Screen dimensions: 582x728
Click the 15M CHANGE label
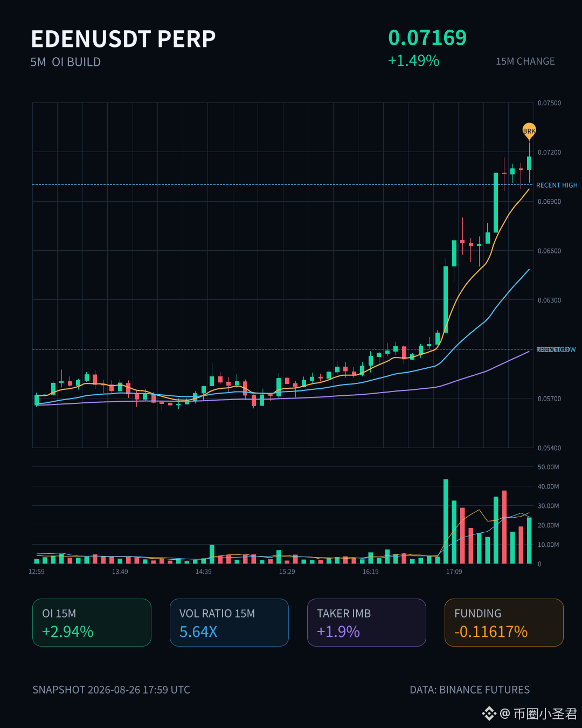(x=525, y=61)
